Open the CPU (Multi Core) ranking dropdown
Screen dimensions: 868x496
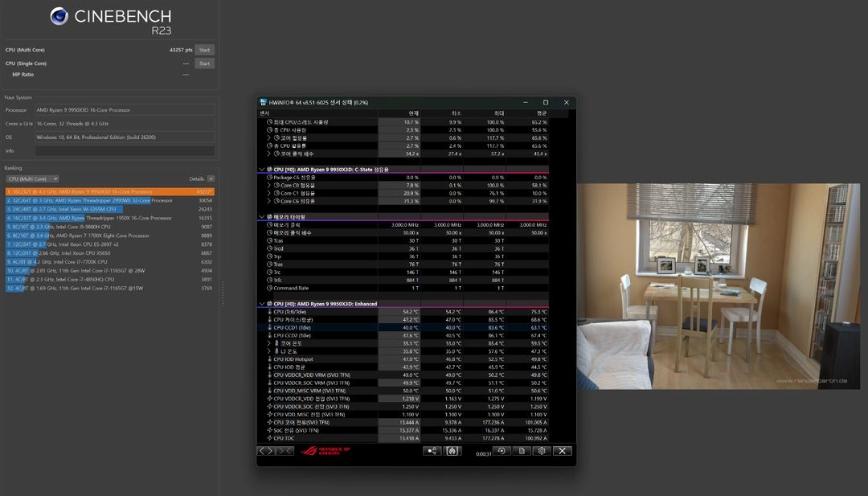point(32,178)
